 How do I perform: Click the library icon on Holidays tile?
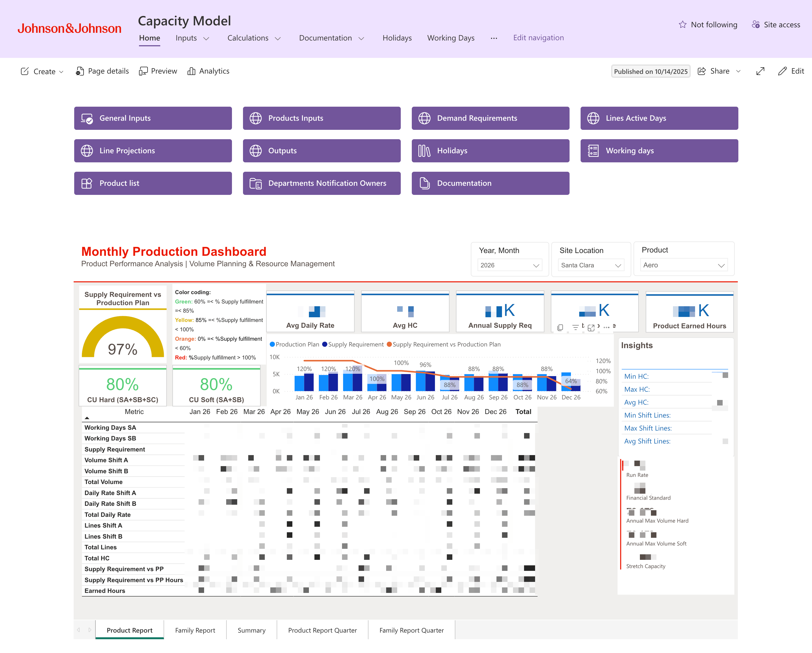pyautogui.click(x=424, y=151)
